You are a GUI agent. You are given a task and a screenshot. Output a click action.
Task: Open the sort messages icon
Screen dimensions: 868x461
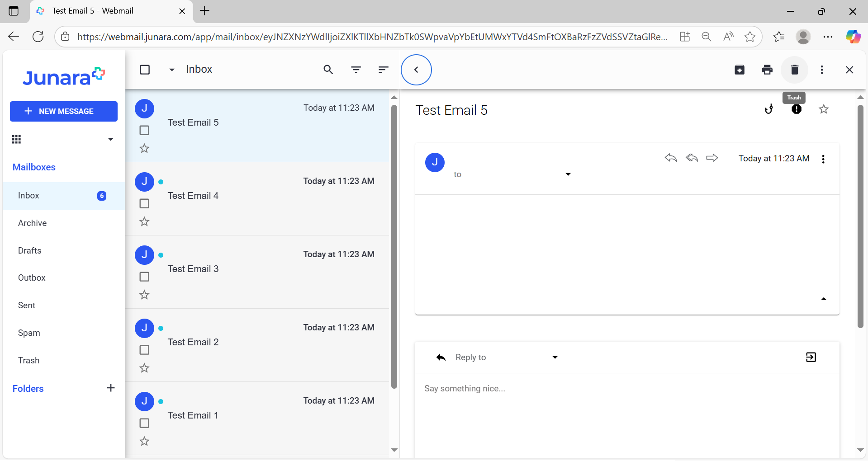[x=383, y=70]
